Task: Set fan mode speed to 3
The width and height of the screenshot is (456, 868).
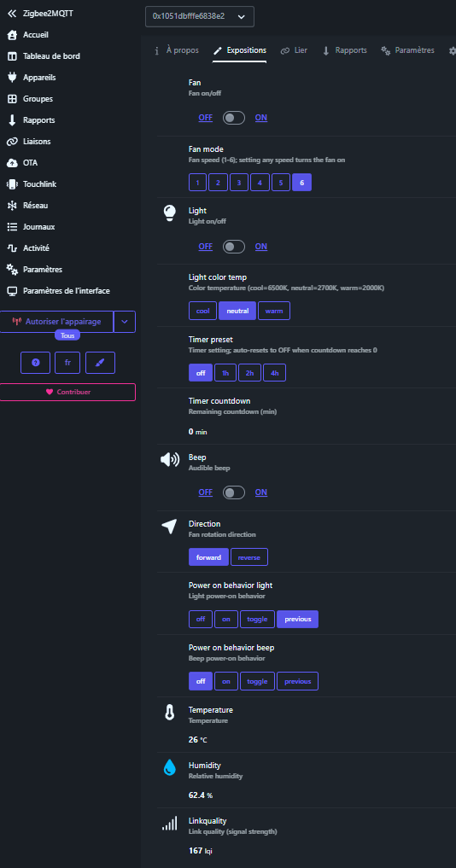Action: point(239,183)
